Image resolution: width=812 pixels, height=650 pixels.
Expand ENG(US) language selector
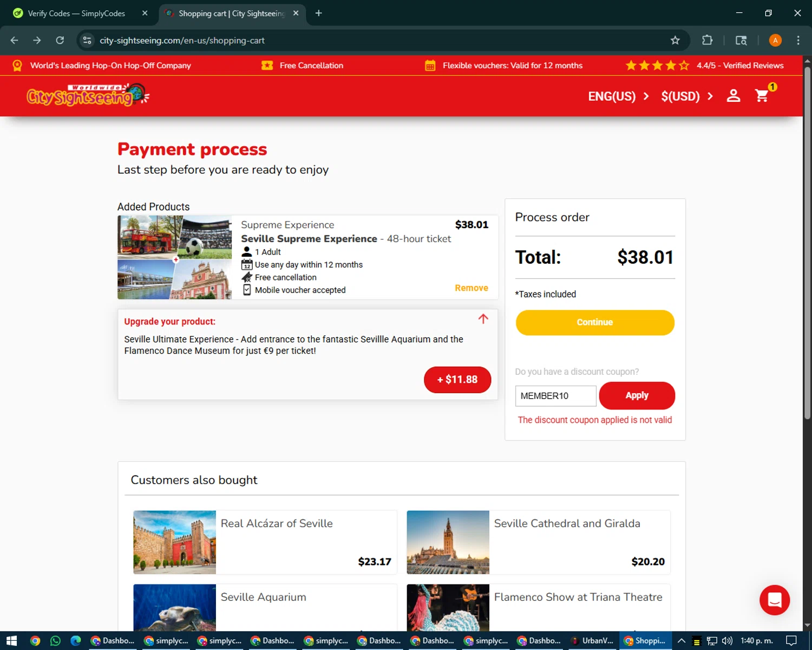click(618, 96)
